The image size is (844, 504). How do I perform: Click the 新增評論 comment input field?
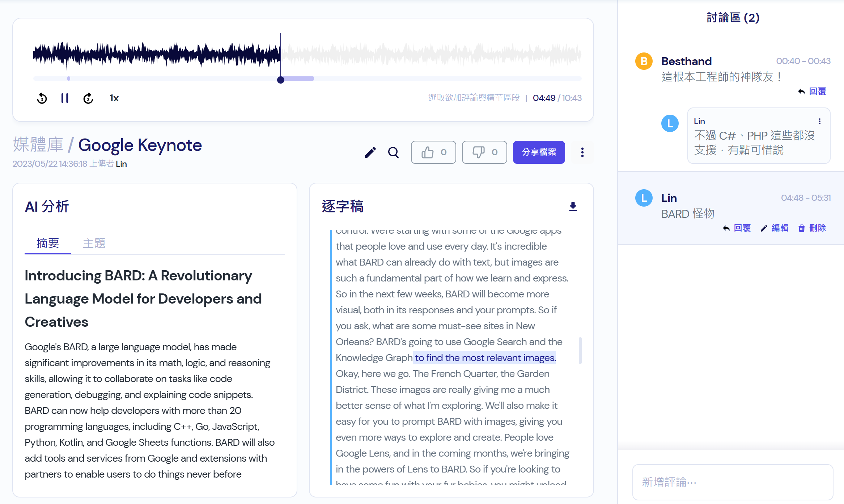coord(733,482)
